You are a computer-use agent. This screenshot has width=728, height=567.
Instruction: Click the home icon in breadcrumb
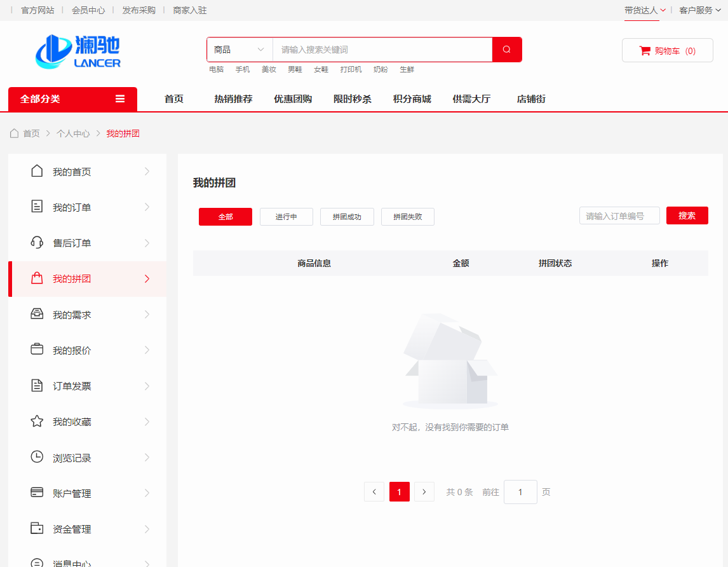pyautogui.click(x=14, y=133)
